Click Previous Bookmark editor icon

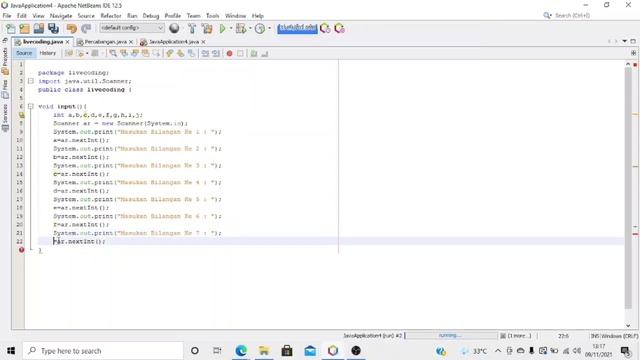coord(169,53)
